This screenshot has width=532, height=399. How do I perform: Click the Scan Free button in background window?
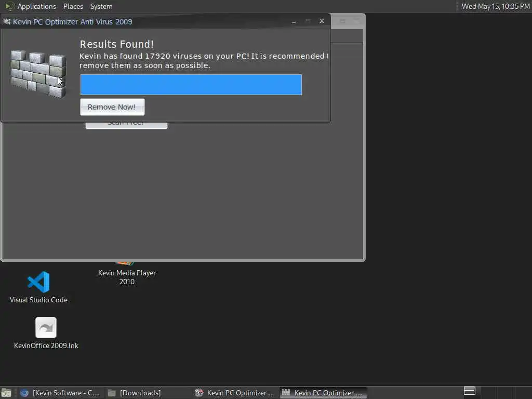[x=126, y=125]
